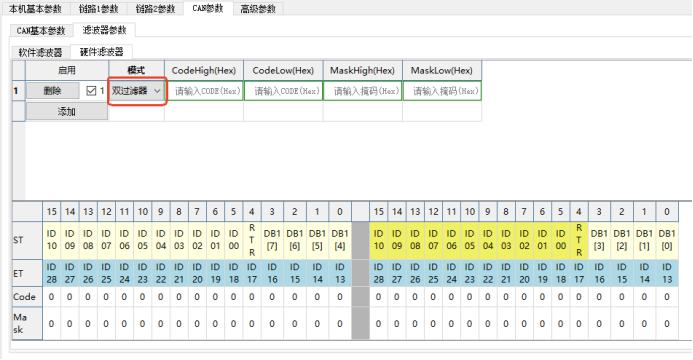
Task: Click the Mask row label in the bit table
Action: click(27, 323)
